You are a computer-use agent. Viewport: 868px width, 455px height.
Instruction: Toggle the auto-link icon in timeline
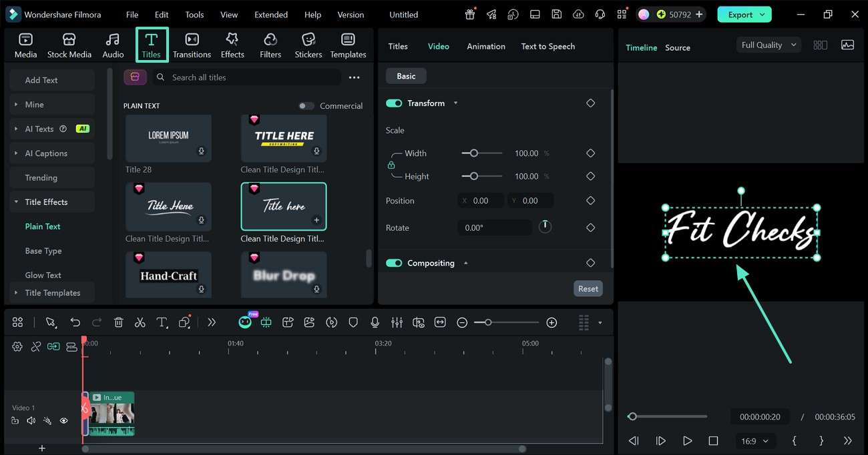(36, 346)
